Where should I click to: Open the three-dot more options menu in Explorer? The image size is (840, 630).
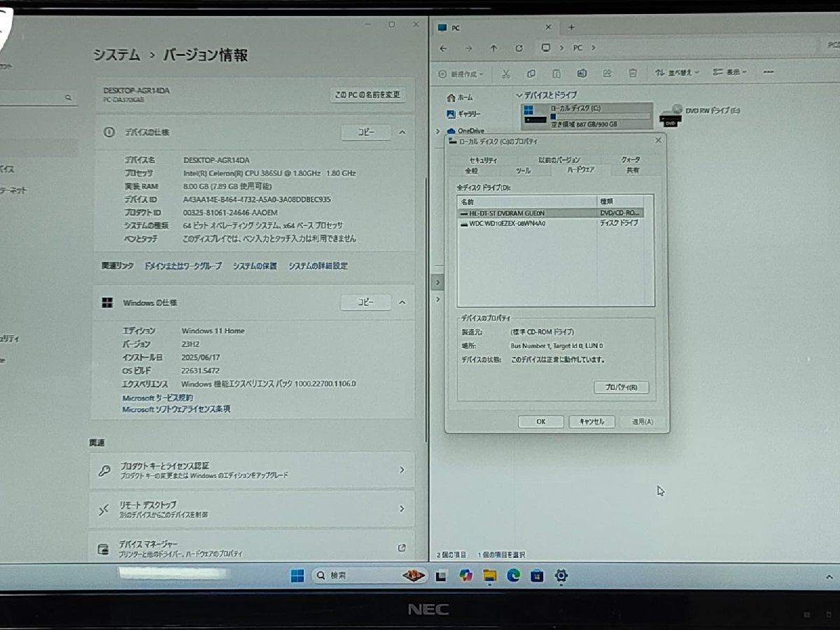[768, 72]
